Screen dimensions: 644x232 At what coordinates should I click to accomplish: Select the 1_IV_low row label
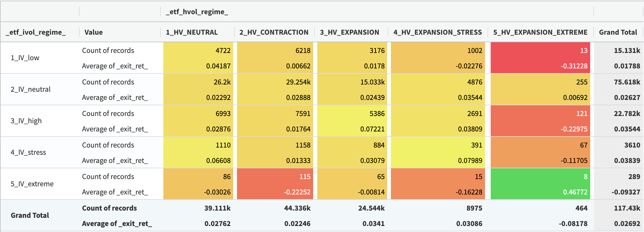25,58
